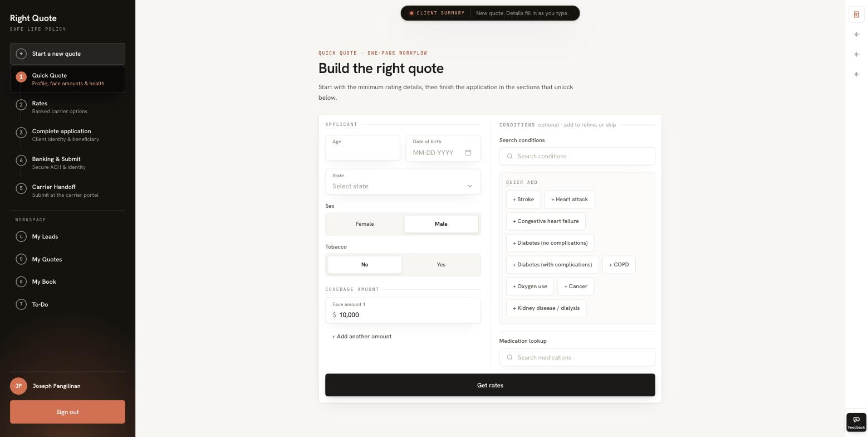Click the Age input field
868x437 pixels.
pos(363,148)
